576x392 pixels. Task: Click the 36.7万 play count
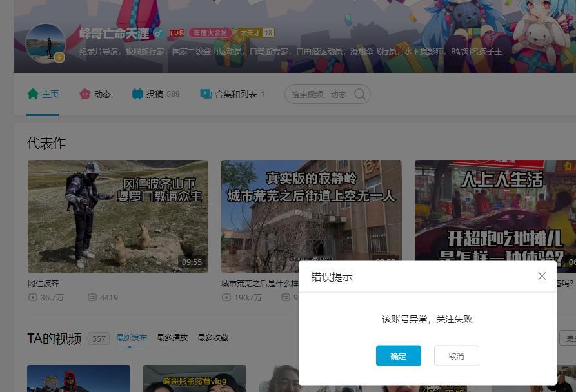coord(52,298)
